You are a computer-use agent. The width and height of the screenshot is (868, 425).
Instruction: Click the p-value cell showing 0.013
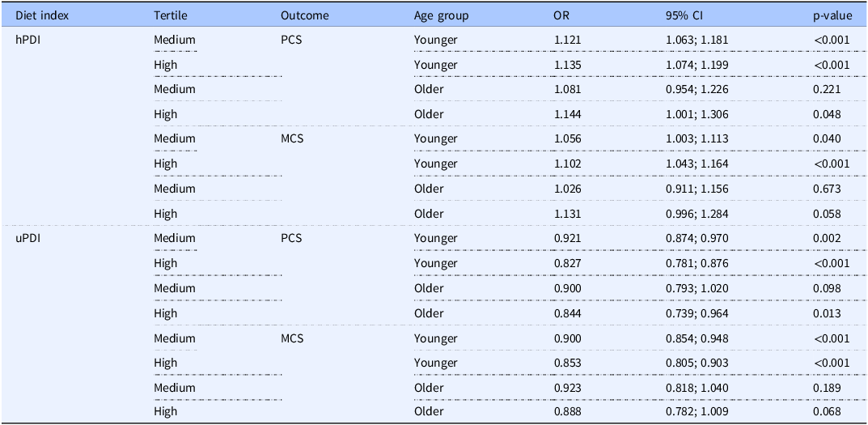pos(827,313)
